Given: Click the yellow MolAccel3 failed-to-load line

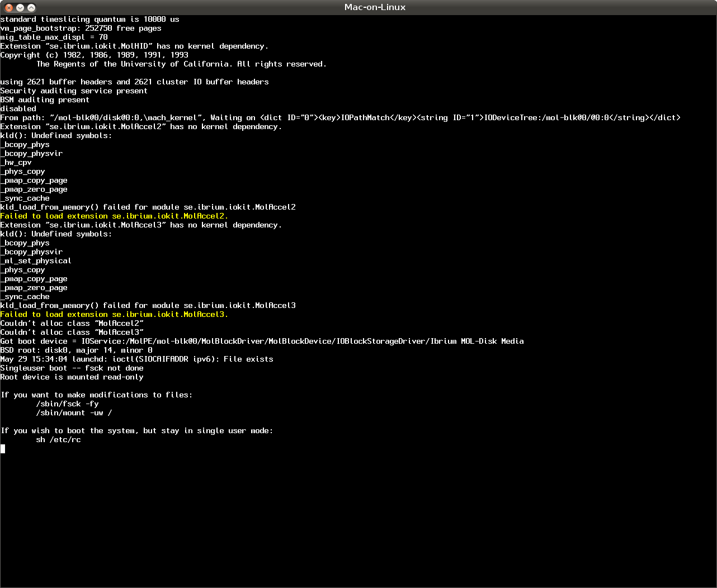Looking at the screenshot, I should [x=114, y=315].
